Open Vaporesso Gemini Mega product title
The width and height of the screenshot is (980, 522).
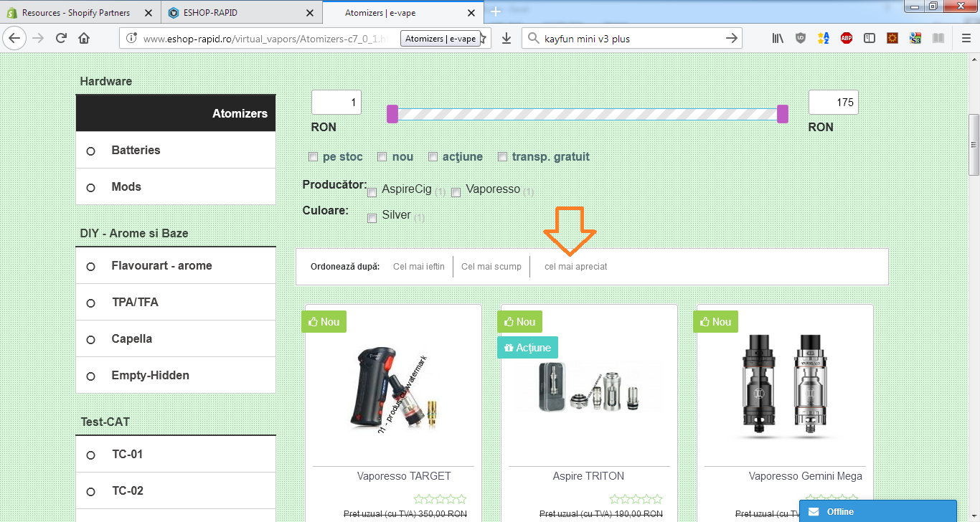tap(806, 476)
